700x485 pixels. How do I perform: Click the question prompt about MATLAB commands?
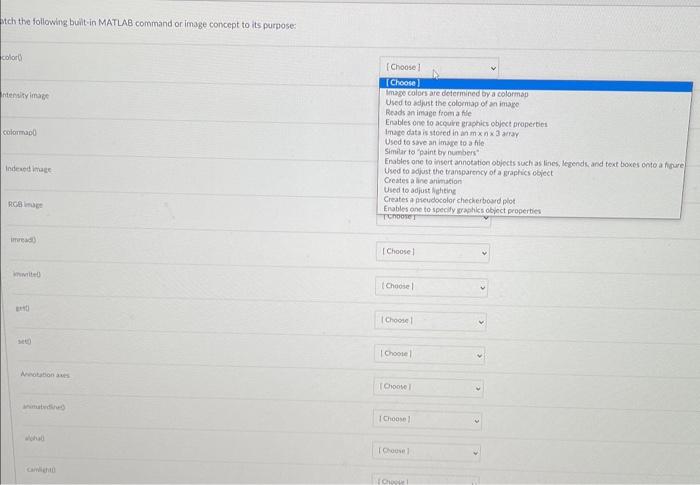148,24
